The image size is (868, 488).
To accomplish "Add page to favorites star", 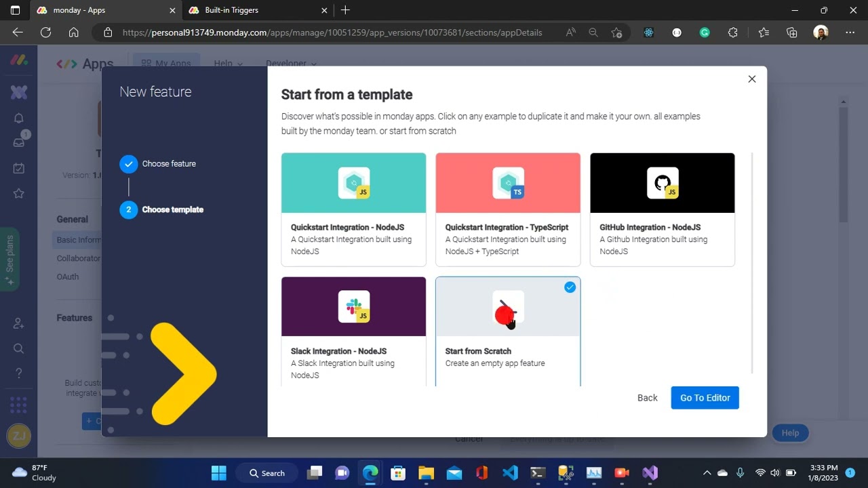I will [616, 33].
